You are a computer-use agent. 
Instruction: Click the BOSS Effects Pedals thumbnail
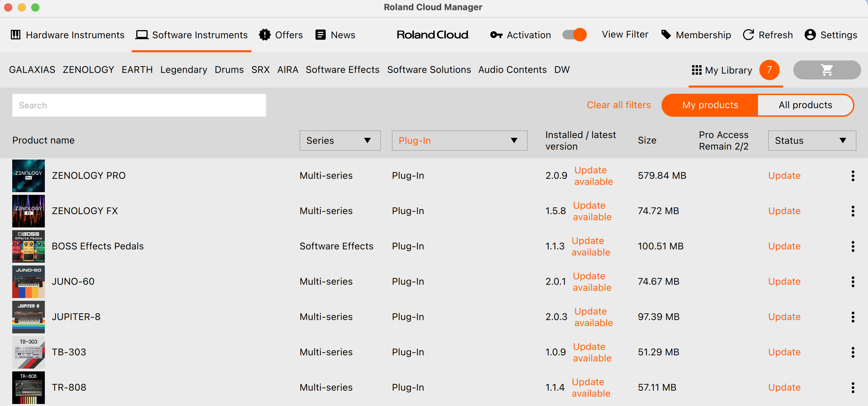coord(29,246)
